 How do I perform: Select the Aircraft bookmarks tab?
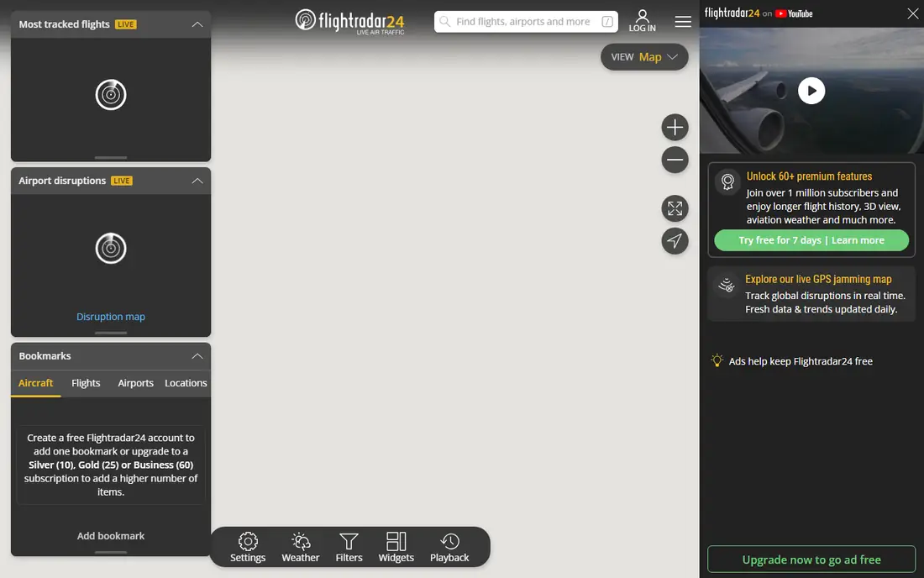pyautogui.click(x=35, y=383)
